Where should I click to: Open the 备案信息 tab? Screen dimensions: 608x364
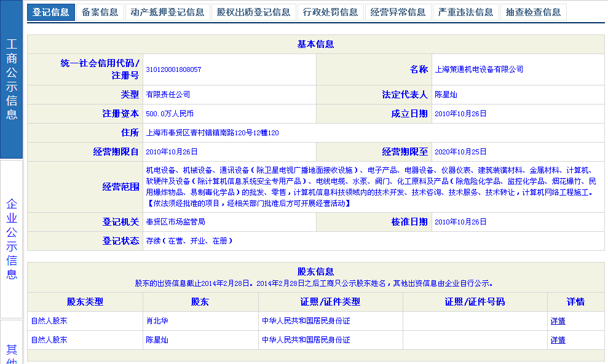coord(100,12)
